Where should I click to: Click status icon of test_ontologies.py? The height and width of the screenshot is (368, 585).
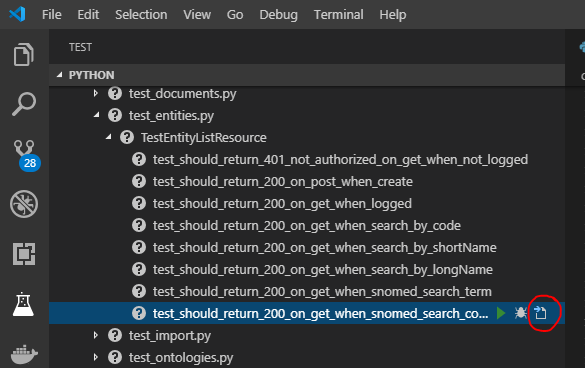point(115,357)
